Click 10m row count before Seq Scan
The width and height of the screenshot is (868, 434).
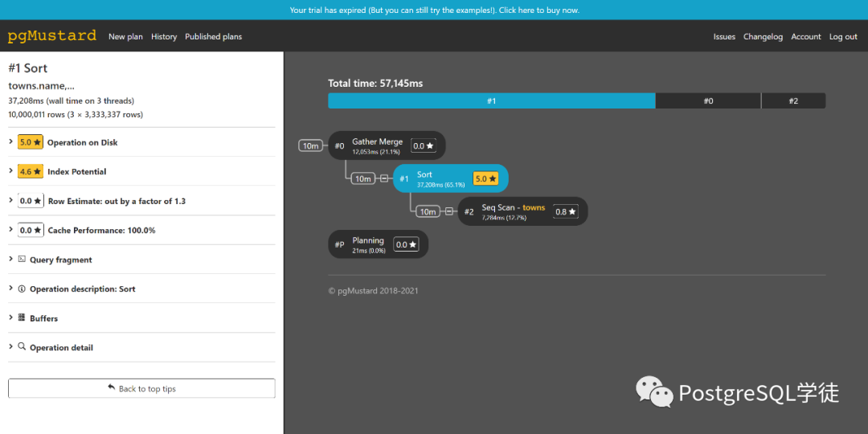pos(428,211)
